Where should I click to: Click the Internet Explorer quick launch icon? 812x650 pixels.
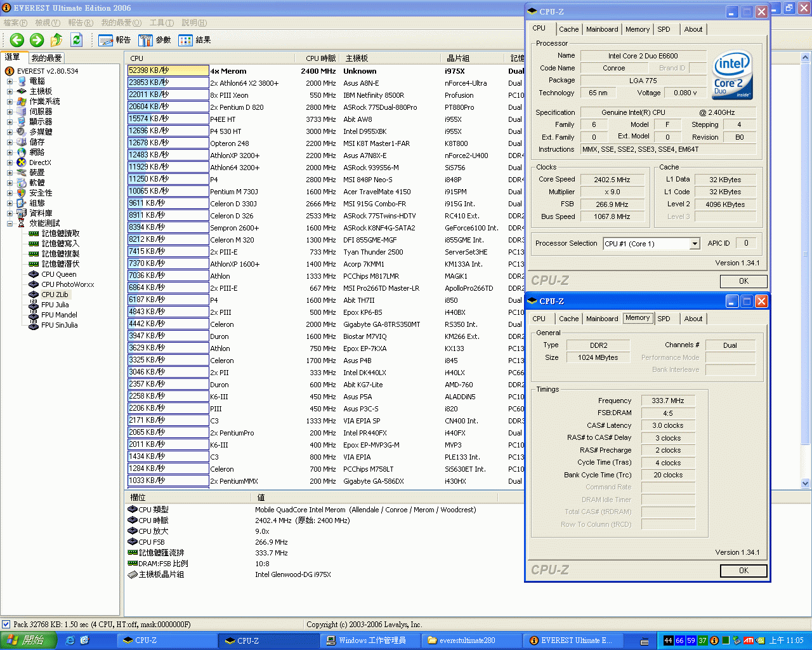point(70,640)
